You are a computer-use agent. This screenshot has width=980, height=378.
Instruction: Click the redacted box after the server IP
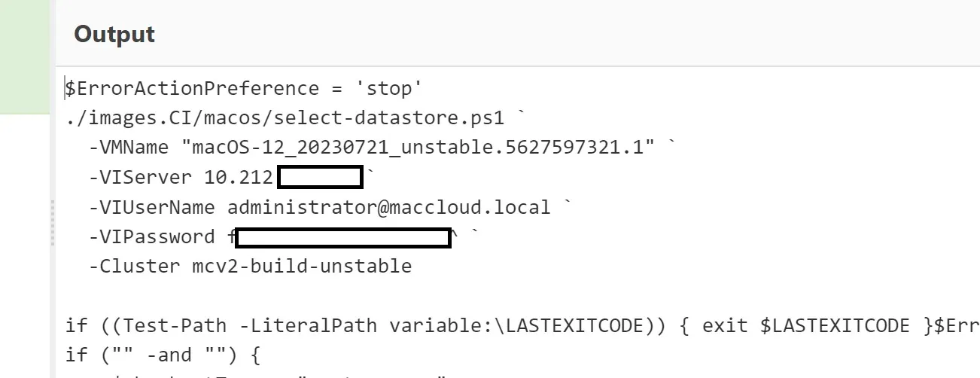tap(320, 178)
